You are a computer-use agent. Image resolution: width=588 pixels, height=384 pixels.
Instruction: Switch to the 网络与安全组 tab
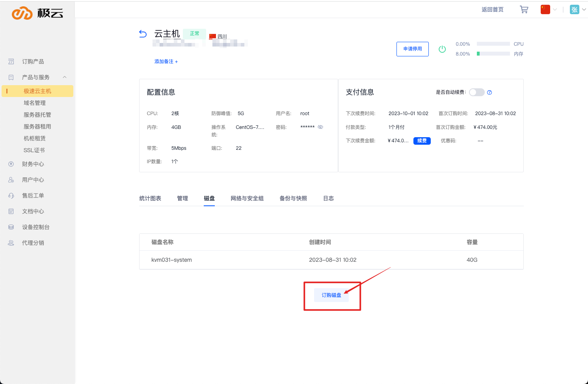tap(247, 198)
